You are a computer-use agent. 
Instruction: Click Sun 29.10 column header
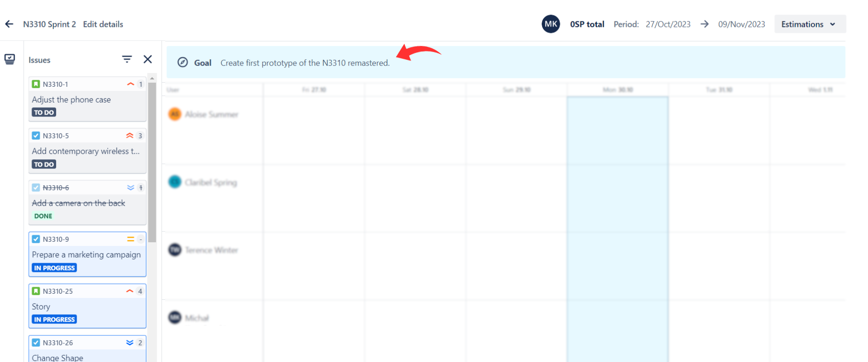pyautogui.click(x=516, y=90)
